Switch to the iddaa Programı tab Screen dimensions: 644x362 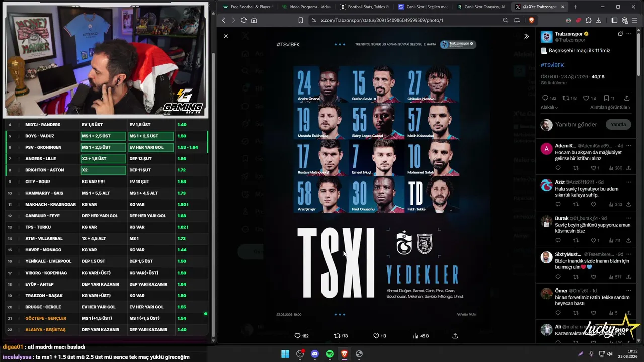click(x=306, y=7)
